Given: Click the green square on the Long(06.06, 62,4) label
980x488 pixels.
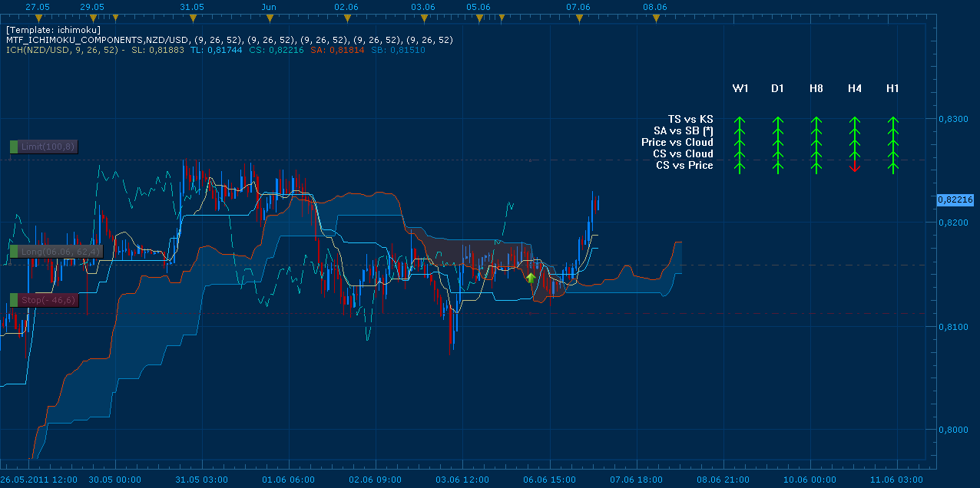Looking at the screenshot, I should [x=14, y=251].
